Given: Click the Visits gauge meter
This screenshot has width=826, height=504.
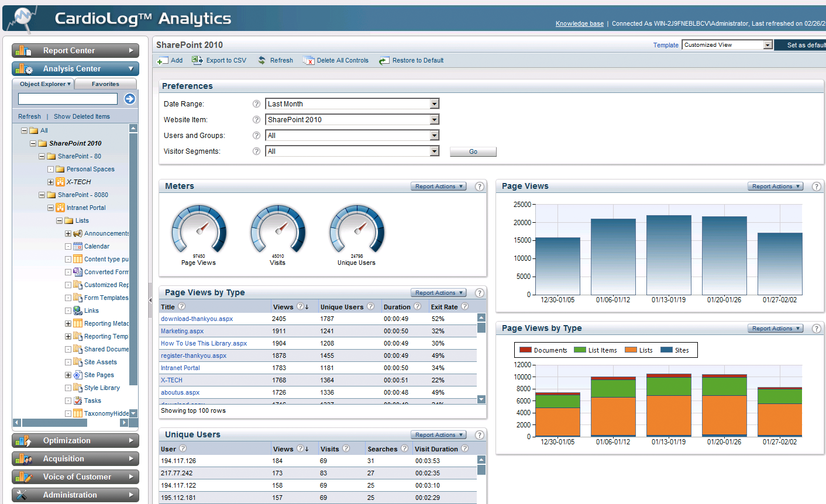Looking at the screenshot, I should pos(278,229).
